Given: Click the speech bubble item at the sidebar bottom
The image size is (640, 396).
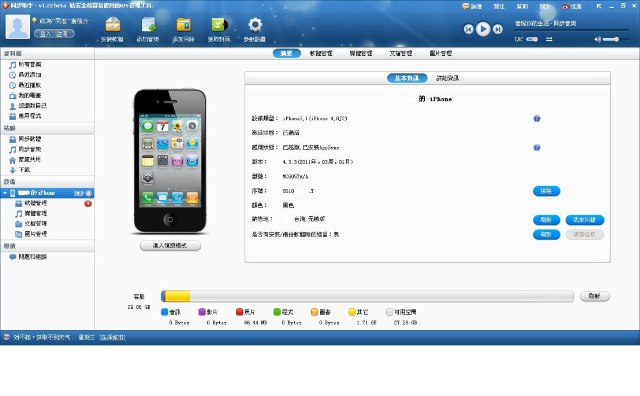Looking at the screenshot, I should coord(28,257).
